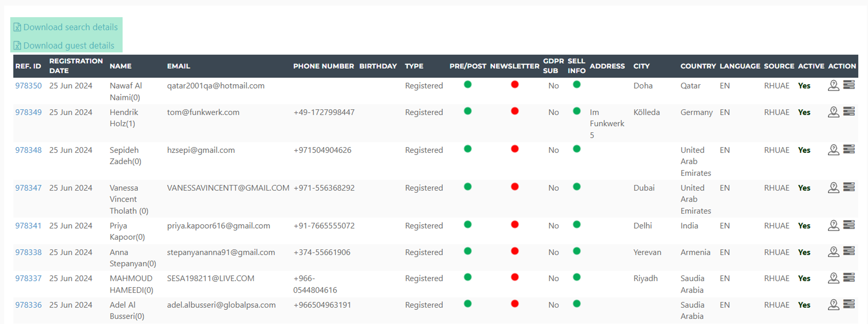The image size is (868, 324).
Task: Click email hzsepi@gmail.com
Action: (201, 150)
